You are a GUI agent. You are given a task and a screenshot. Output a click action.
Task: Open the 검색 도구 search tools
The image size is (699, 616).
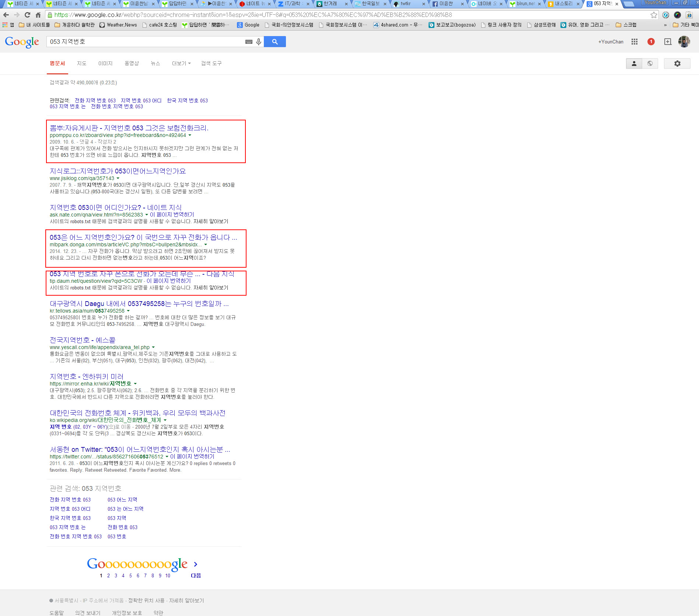click(x=212, y=63)
